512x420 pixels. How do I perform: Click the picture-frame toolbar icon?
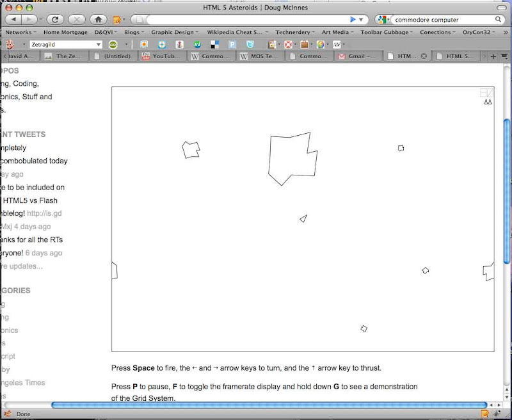(271, 44)
